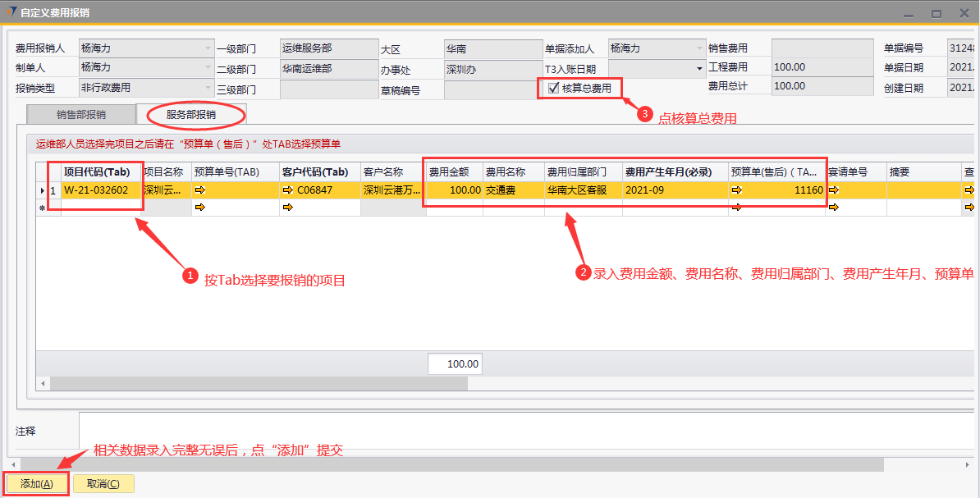Screen dimensions: 980x498
Task: Open the 报销类型 dropdown list
Action: tap(208, 89)
